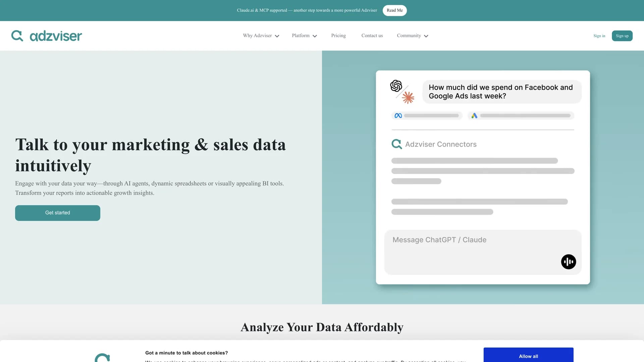The height and width of the screenshot is (362, 644).
Task: Open the adzviser wordmark home link
Action: coord(56,36)
